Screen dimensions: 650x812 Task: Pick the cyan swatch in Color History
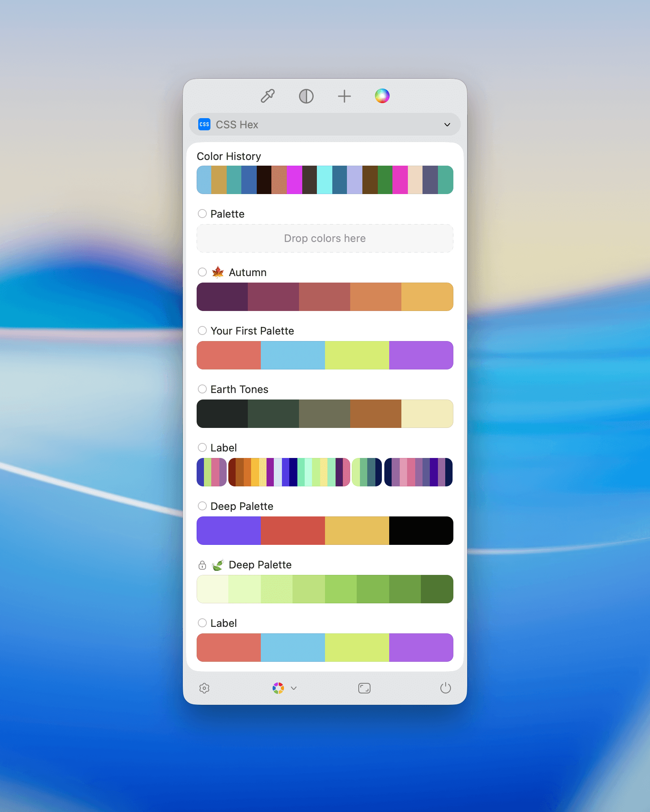(325, 180)
